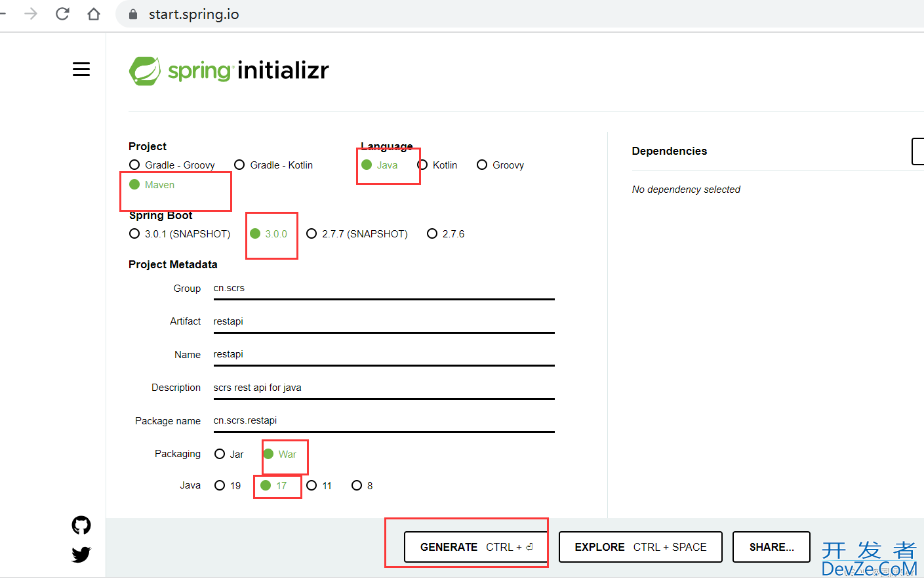This screenshot has height=583, width=924.
Task: Focus the Group input field
Action: [x=384, y=289]
